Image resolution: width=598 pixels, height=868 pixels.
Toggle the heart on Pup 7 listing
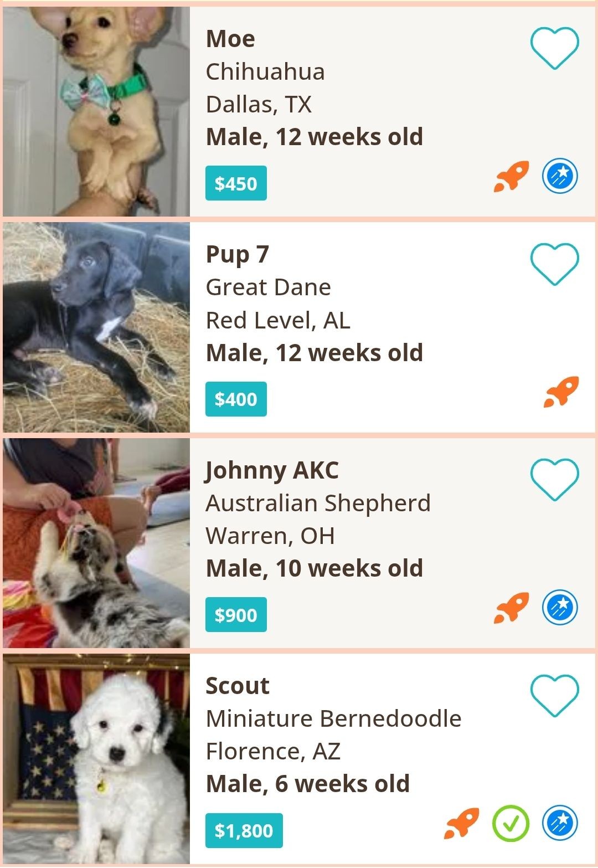click(554, 264)
